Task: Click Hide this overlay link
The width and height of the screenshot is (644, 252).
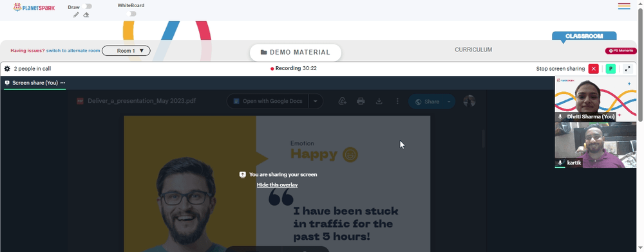Action: point(277,184)
